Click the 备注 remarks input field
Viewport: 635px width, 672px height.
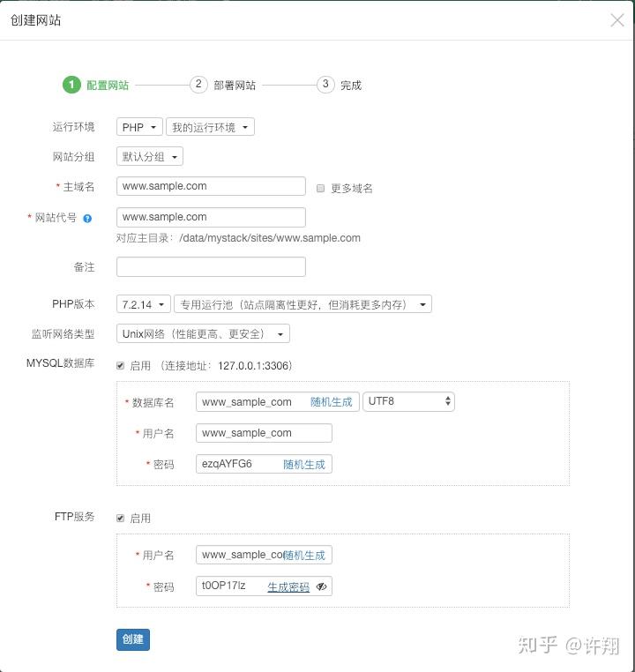(x=211, y=266)
